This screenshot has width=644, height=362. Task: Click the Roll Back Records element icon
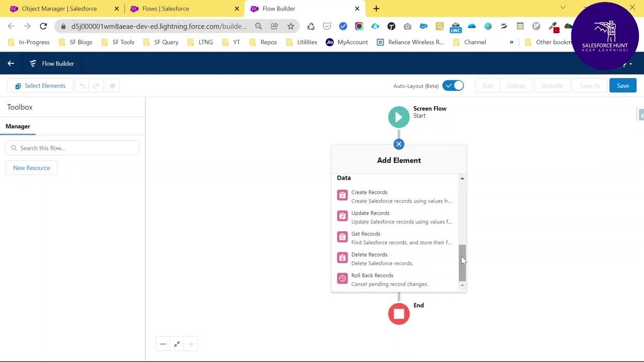[x=342, y=279]
